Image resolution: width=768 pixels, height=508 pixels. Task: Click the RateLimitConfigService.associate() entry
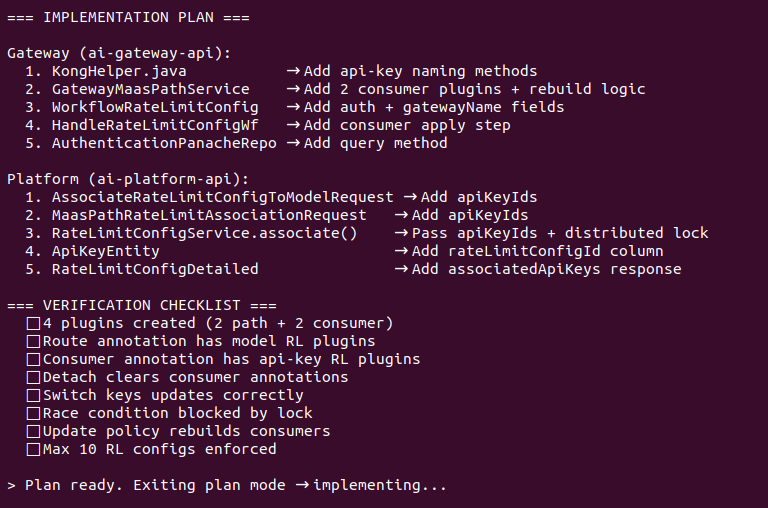204,233
